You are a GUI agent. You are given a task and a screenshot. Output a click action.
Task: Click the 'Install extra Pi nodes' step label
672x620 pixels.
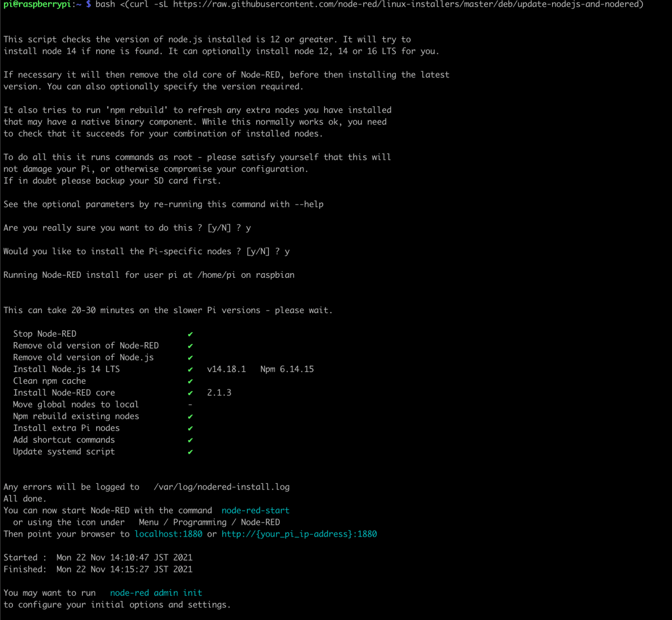(x=67, y=428)
